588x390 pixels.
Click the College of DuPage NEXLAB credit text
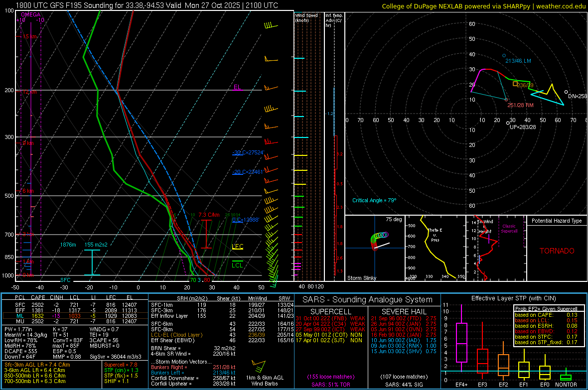(483, 6)
